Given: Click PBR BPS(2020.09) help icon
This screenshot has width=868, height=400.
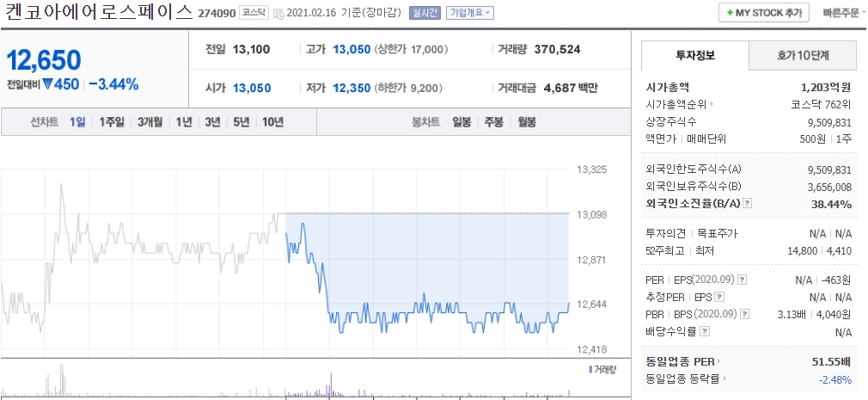Looking at the screenshot, I should click(x=746, y=314).
